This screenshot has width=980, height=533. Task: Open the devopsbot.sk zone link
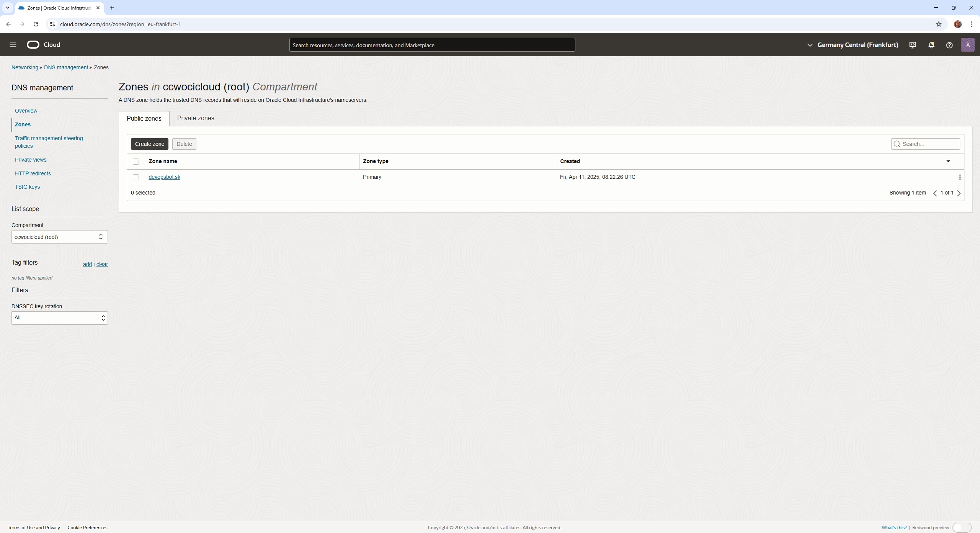point(164,177)
